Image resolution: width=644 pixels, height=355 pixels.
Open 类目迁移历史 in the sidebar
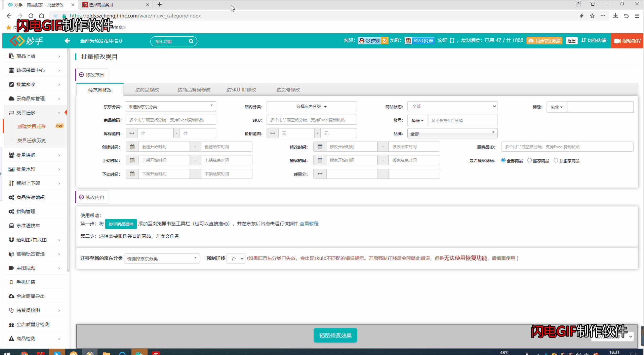[x=32, y=141]
